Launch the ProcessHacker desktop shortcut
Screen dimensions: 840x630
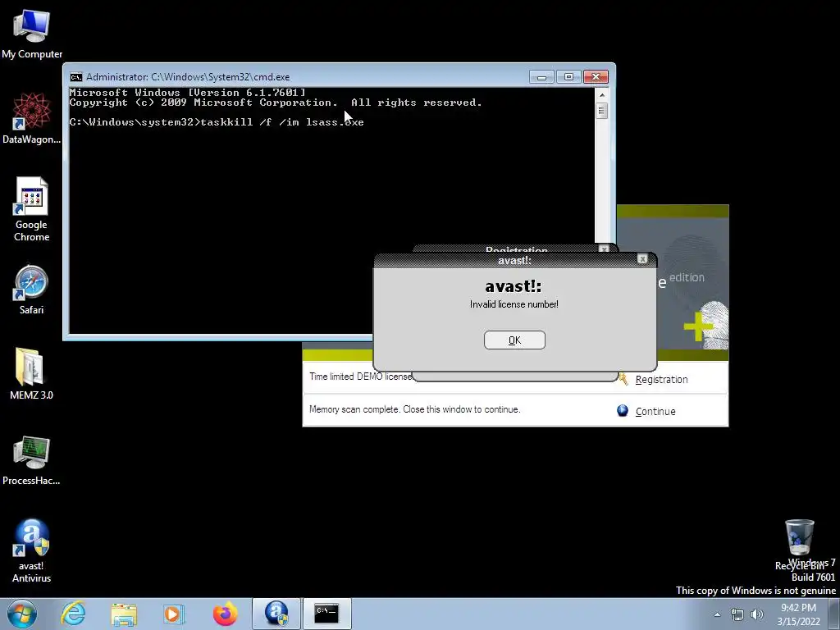[32, 461]
